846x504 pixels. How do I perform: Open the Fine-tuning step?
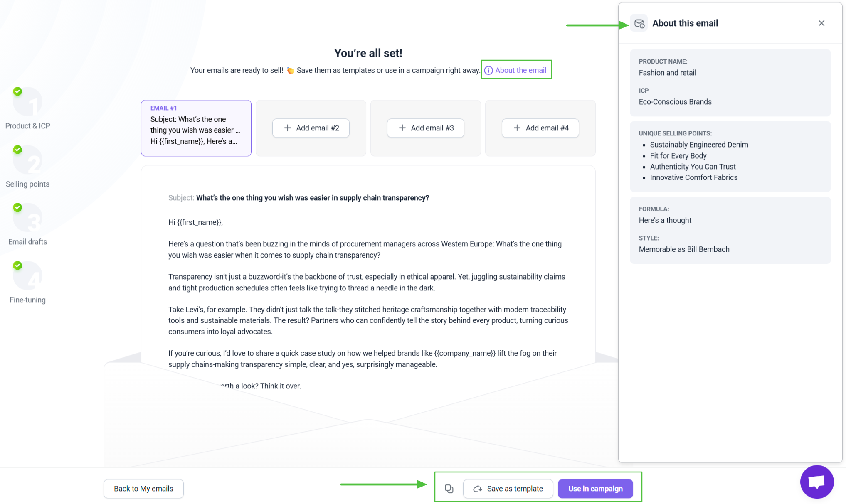pos(27,283)
